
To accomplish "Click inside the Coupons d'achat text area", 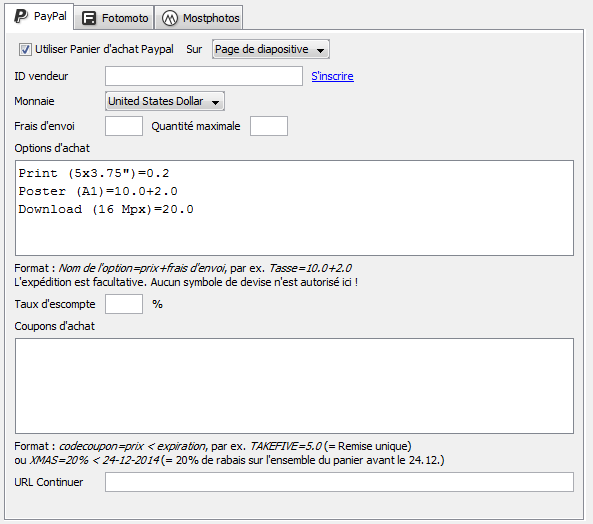I will coord(294,386).
